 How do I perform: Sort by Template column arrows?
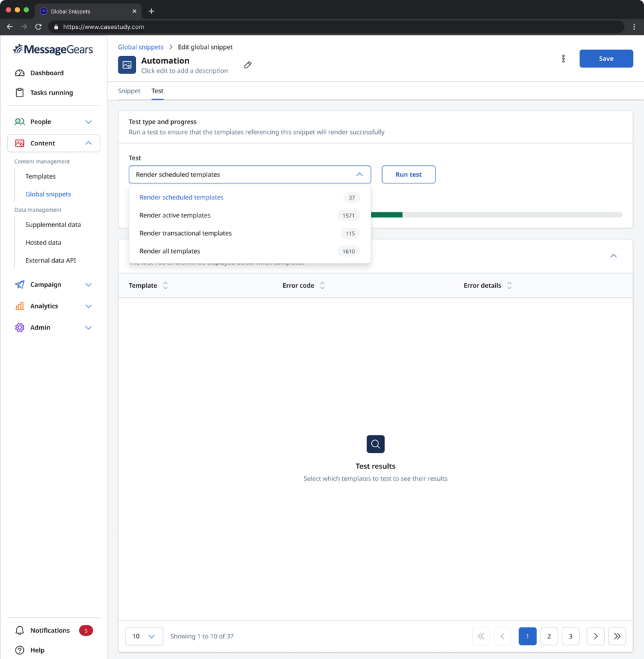165,286
